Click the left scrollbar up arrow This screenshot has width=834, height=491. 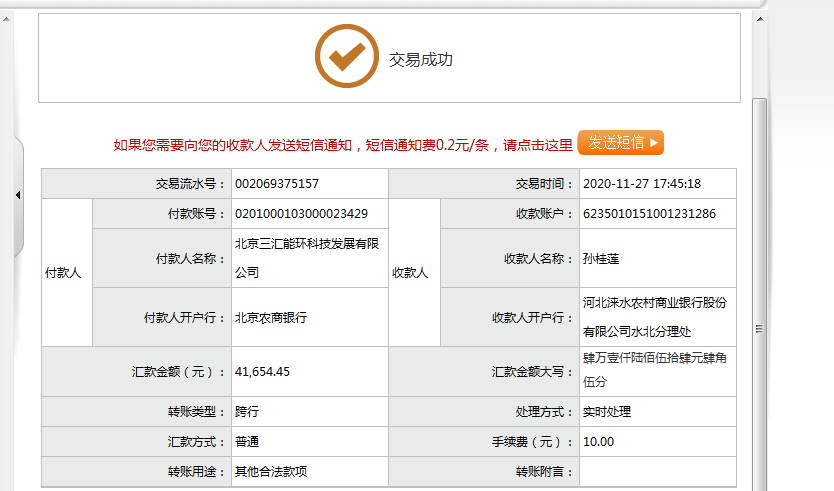[6, 19]
